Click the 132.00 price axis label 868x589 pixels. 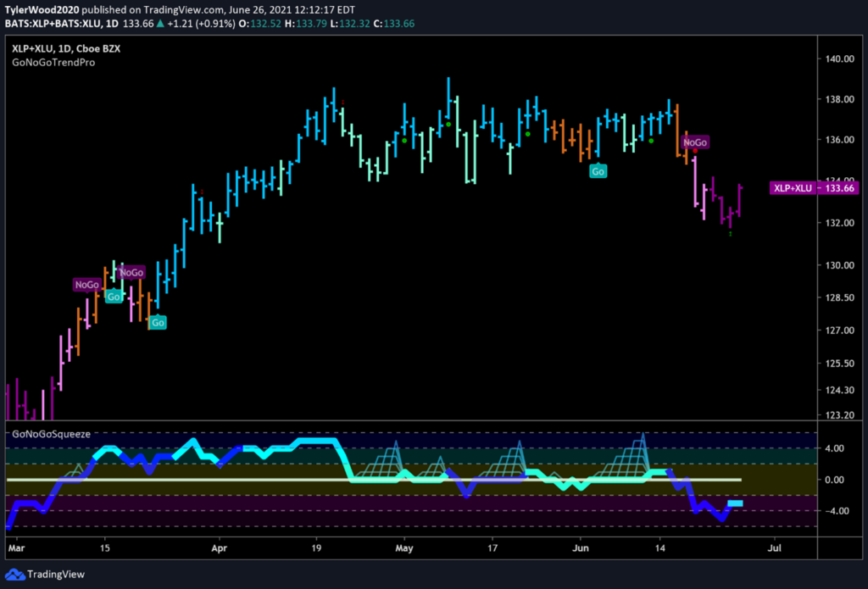coord(839,223)
